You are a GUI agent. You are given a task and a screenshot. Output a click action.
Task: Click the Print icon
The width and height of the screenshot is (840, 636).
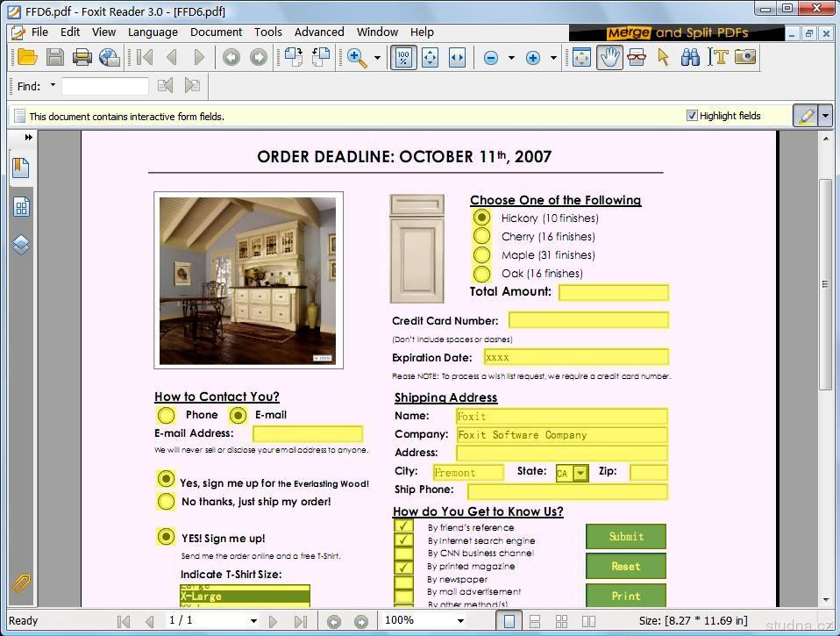coord(82,57)
